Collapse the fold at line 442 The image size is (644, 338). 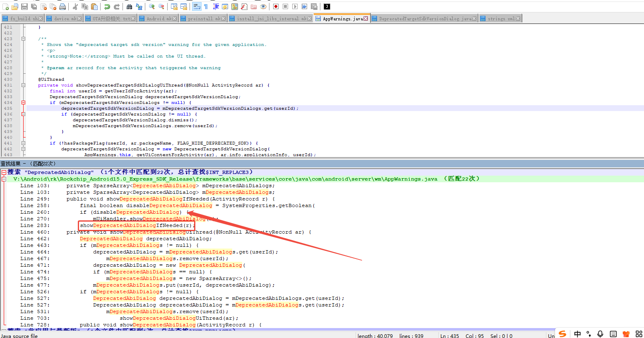(x=23, y=149)
